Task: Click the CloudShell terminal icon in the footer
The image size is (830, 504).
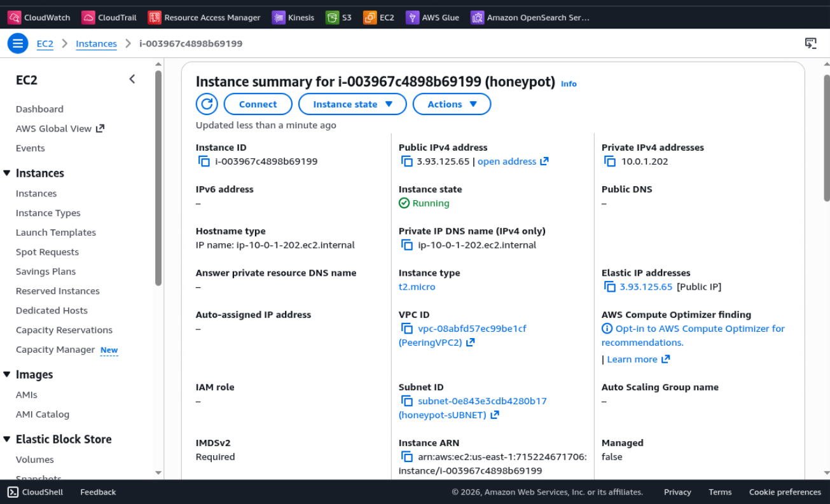Action: [13, 492]
